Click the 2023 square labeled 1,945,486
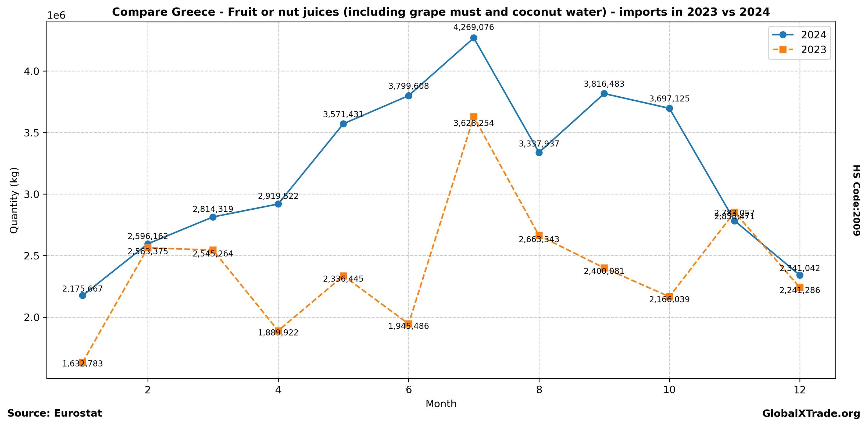The height and width of the screenshot is (426, 868). tap(409, 324)
